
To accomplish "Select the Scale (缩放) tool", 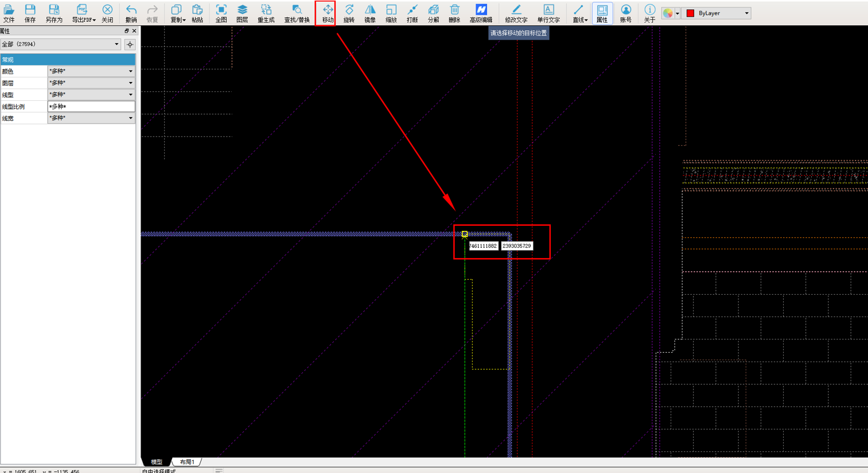I will 391,13.
